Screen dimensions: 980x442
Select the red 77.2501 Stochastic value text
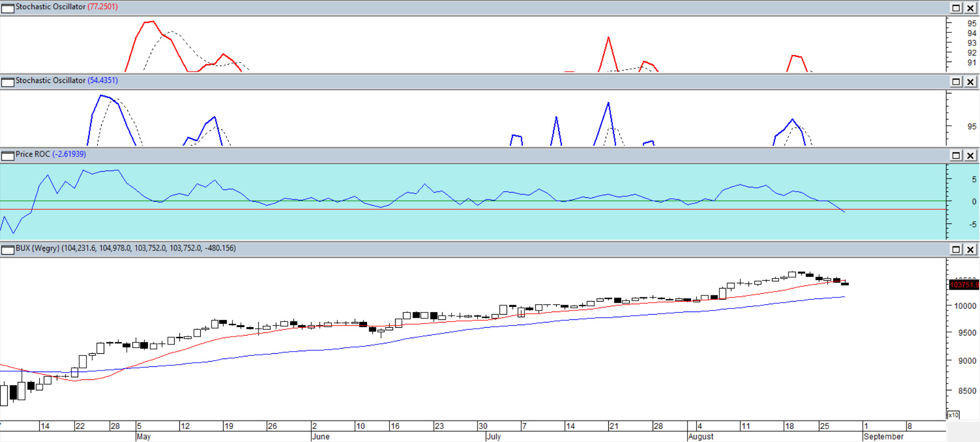(103, 7)
